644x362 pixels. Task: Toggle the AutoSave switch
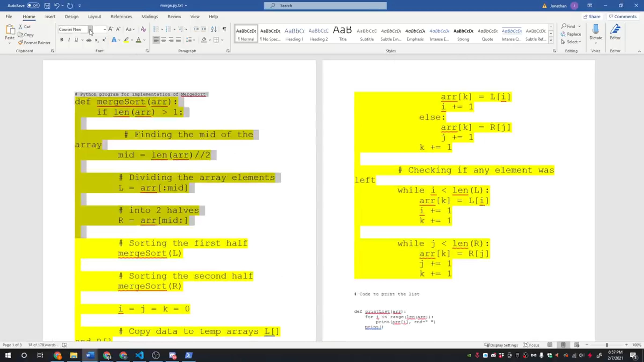[x=33, y=6]
